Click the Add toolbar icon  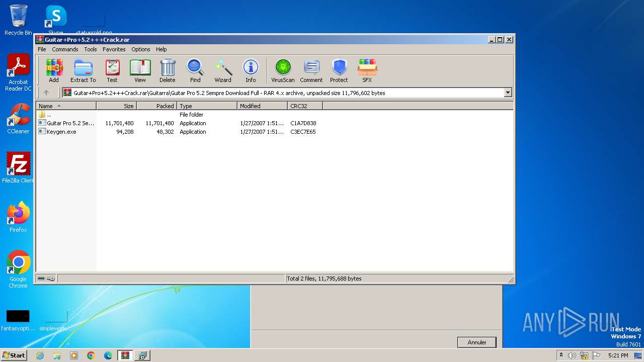click(54, 70)
